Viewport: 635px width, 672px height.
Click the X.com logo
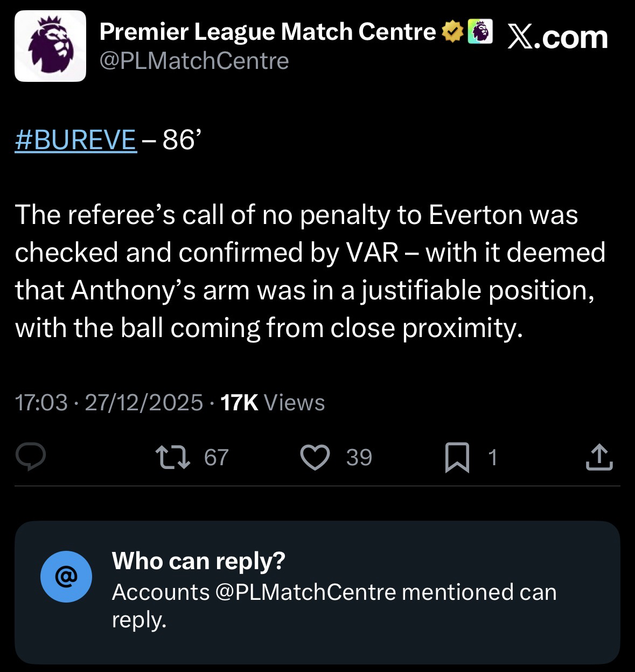coord(557,38)
